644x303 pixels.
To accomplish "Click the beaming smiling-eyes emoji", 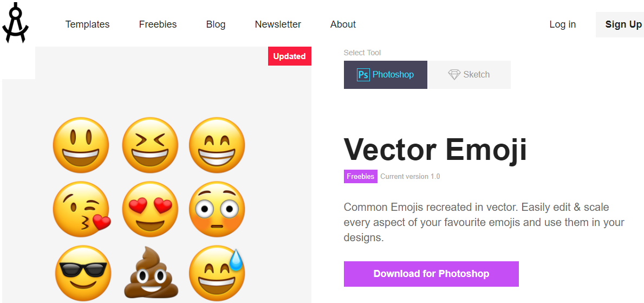I will (217, 145).
